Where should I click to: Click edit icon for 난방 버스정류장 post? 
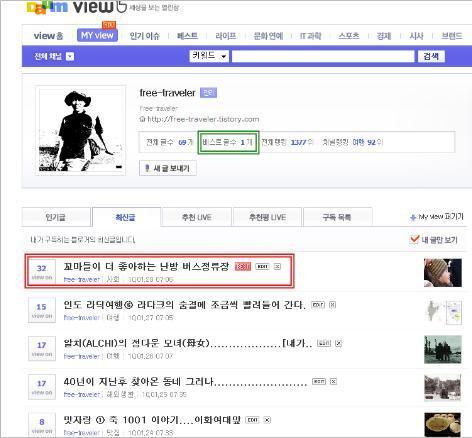pyautogui.click(x=262, y=266)
